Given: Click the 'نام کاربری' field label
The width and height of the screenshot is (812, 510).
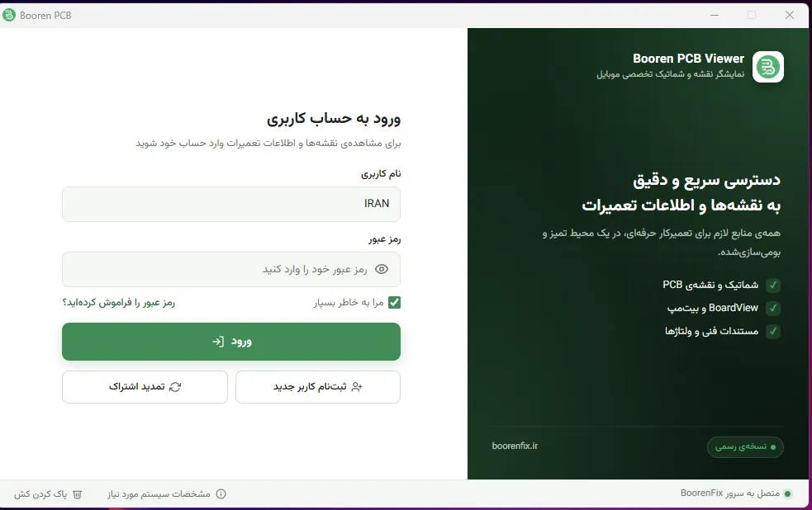Looking at the screenshot, I should coord(381,174).
